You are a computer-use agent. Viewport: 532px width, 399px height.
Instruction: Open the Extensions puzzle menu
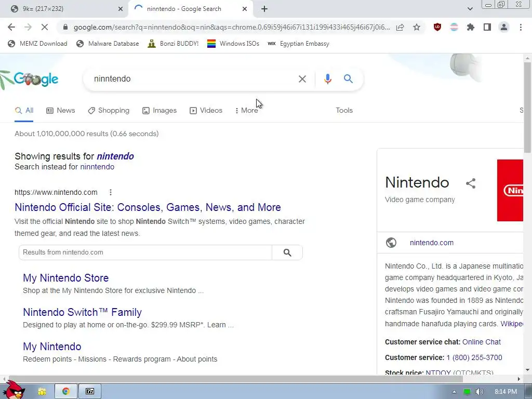471,27
